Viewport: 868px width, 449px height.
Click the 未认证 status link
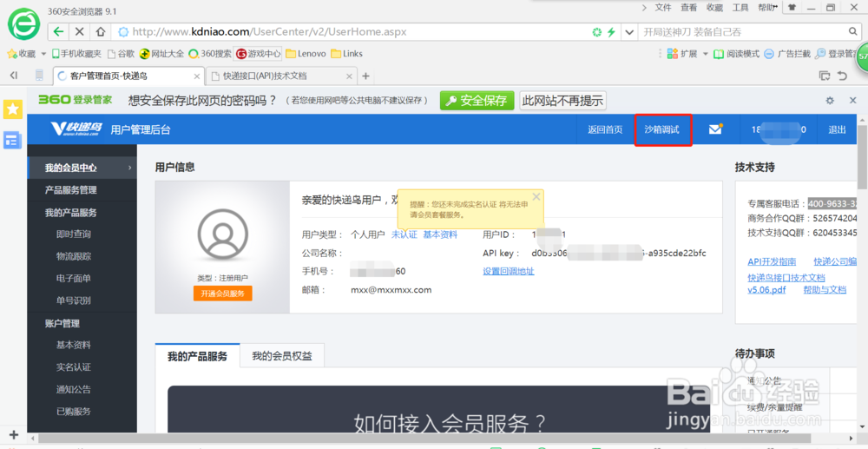(404, 234)
